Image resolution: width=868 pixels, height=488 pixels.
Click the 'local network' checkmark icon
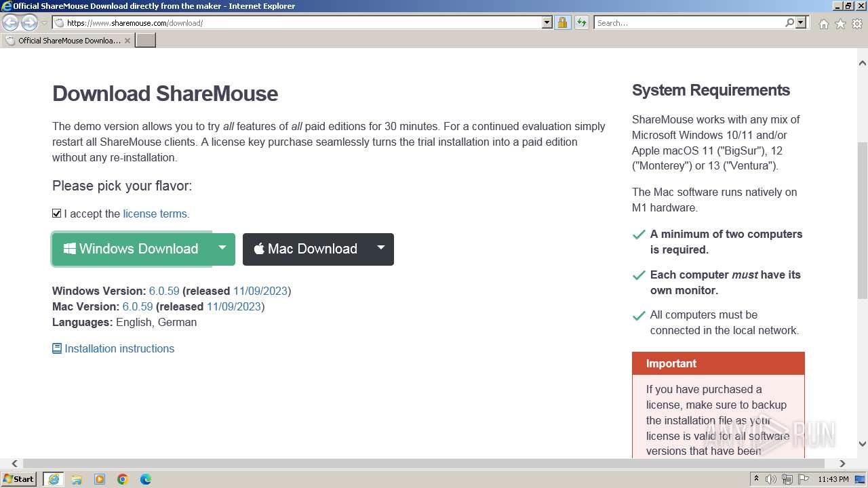(639, 316)
